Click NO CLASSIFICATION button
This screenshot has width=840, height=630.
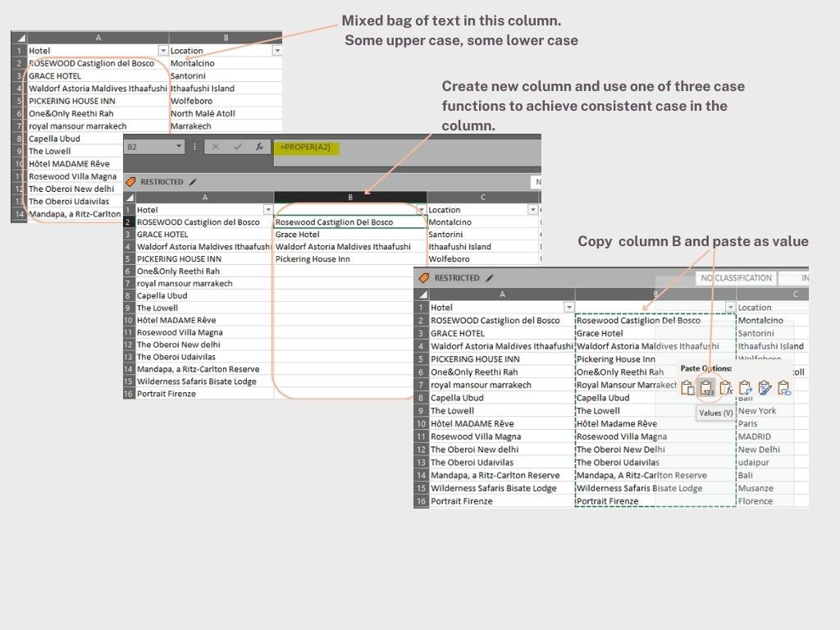[x=736, y=278]
